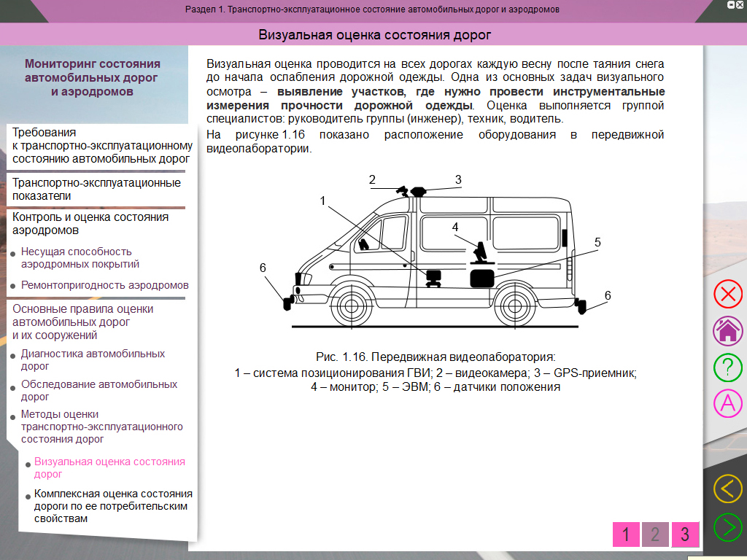The image size is (747, 560).
Task: Go back with yellow left arrow icon
Action: click(x=727, y=489)
